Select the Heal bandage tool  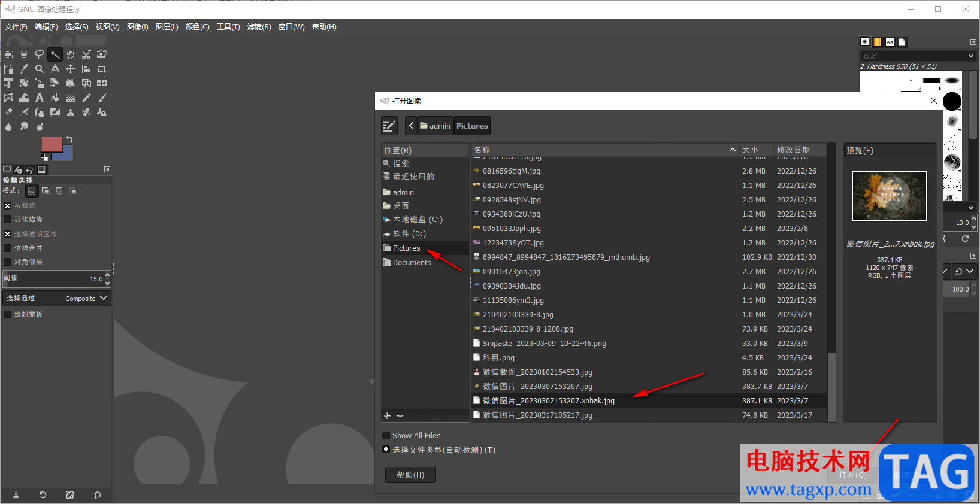86,112
